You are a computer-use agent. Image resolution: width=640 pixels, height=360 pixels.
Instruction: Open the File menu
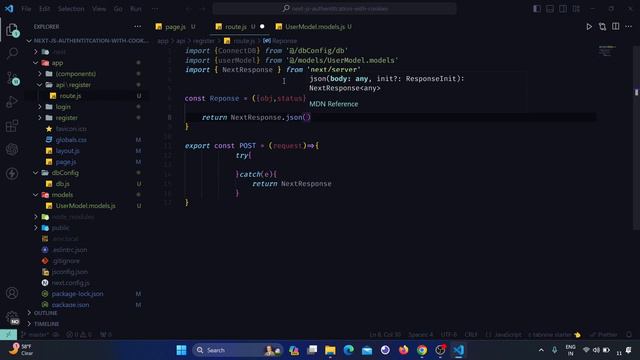[26, 9]
